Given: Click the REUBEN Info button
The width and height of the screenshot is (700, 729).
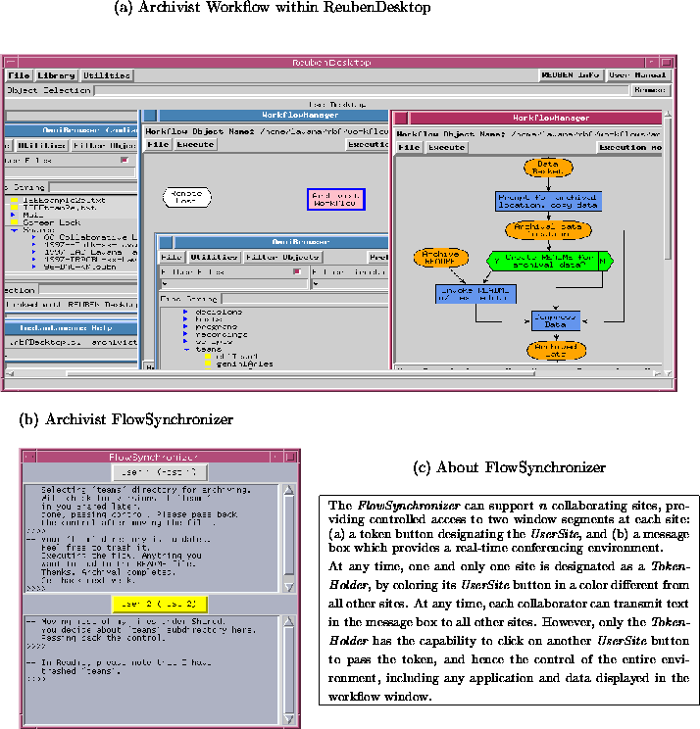Looking at the screenshot, I should coord(570,74).
